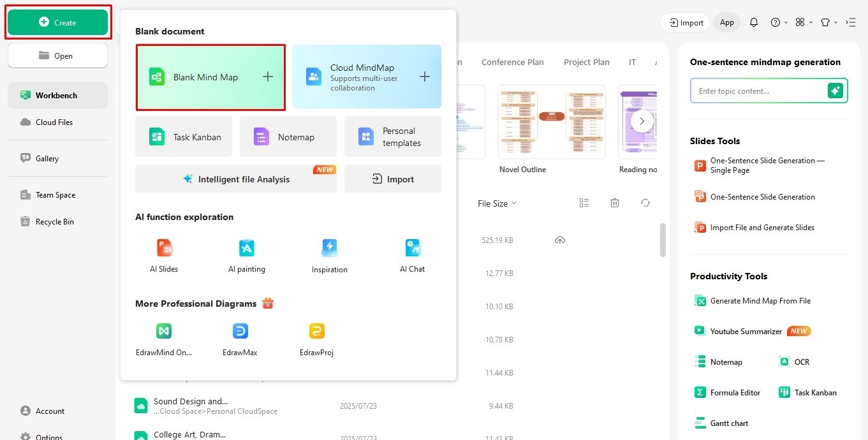Create a Blank Mind Map
This screenshot has width=868, height=440.
[210, 77]
